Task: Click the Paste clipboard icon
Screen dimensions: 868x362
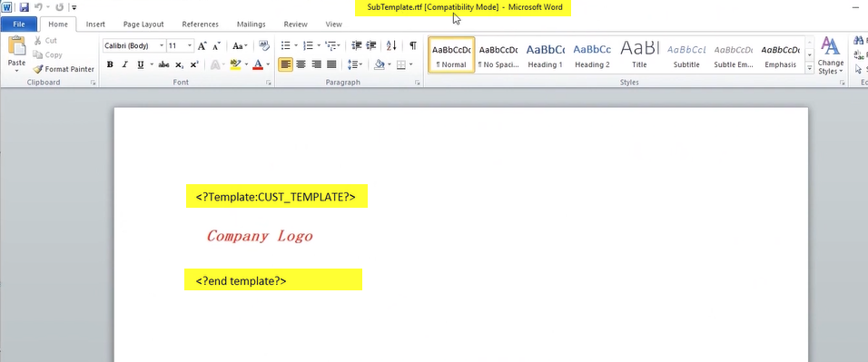Action: click(16, 46)
